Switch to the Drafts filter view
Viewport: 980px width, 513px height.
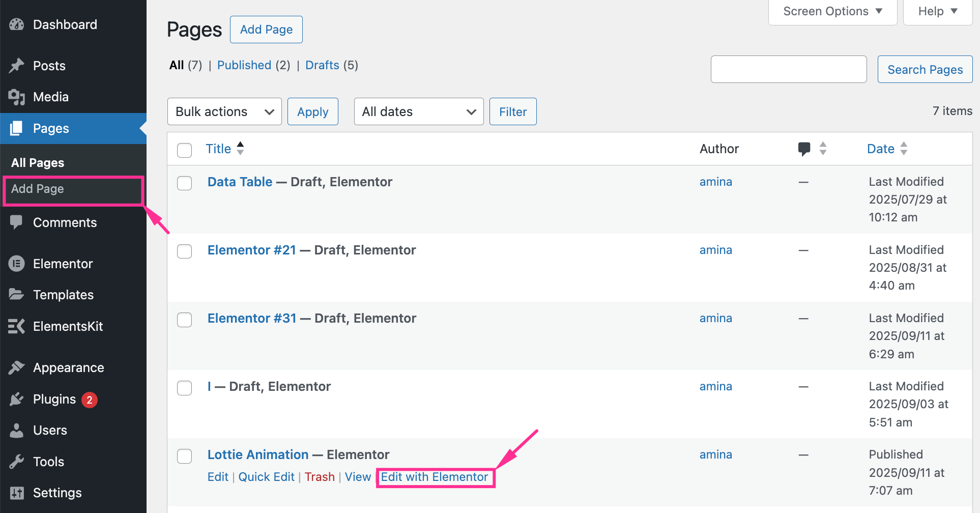(x=322, y=65)
